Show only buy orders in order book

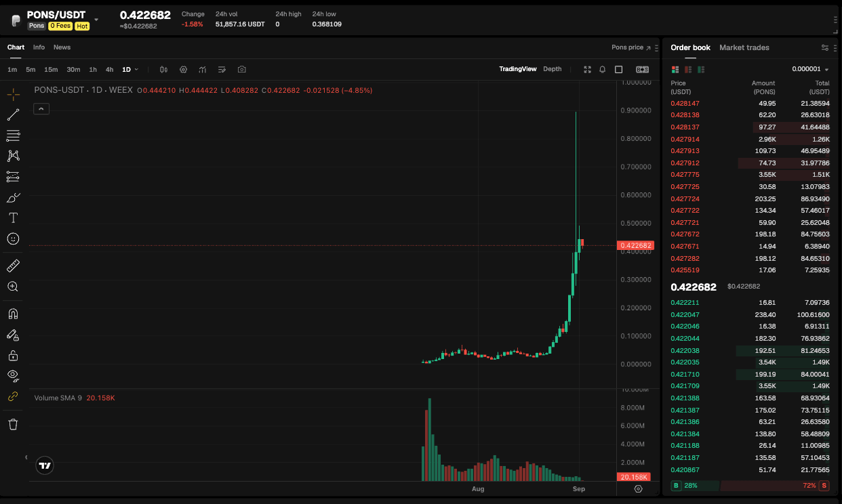click(x=701, y=69)
